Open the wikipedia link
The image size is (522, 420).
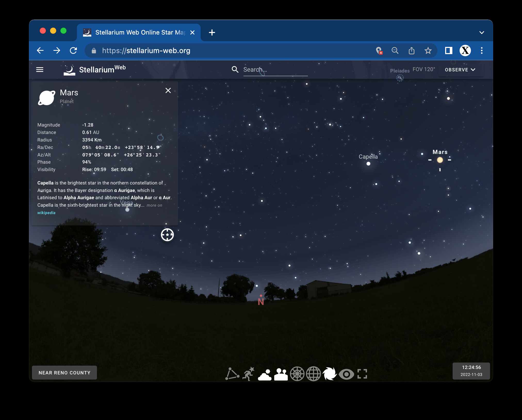tap(46, 213)
